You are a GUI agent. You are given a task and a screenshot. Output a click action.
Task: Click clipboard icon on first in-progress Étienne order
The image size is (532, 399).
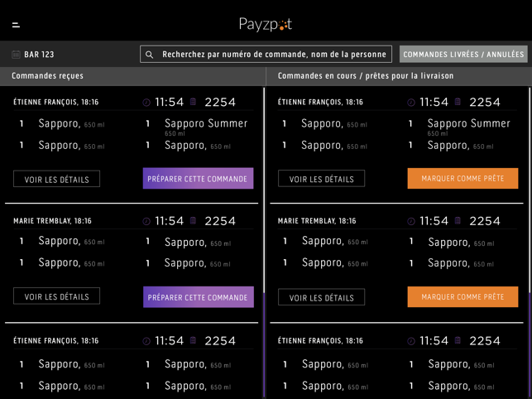click(458, 102)
